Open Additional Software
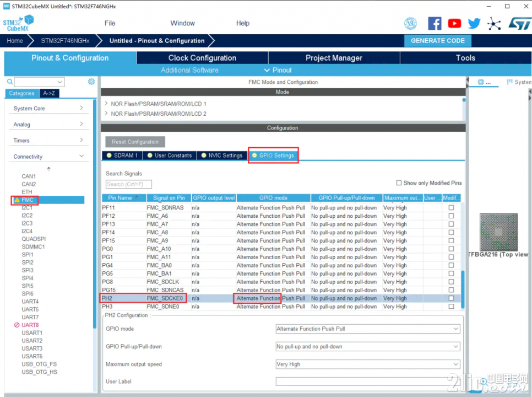This screenshot has height=397, width=532. (189, 70)
